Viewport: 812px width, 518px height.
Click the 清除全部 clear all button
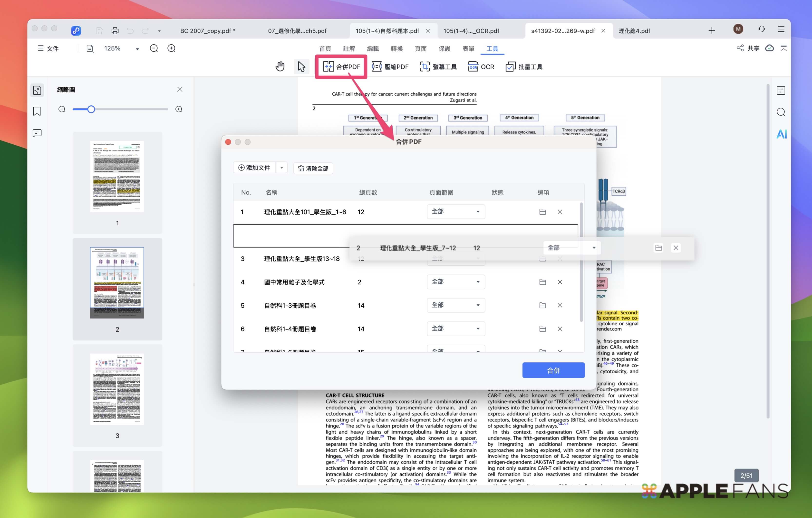pyautogui.click(x=313, y=168)
